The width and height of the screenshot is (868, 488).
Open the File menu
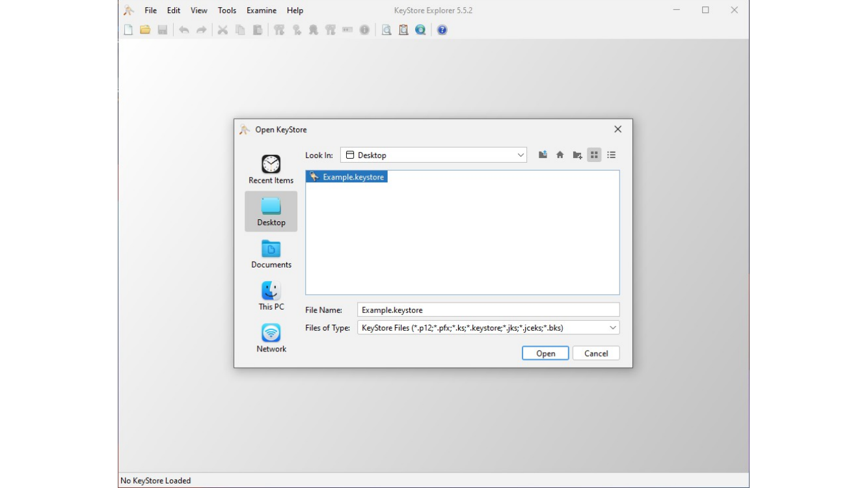tap(151, 10)
